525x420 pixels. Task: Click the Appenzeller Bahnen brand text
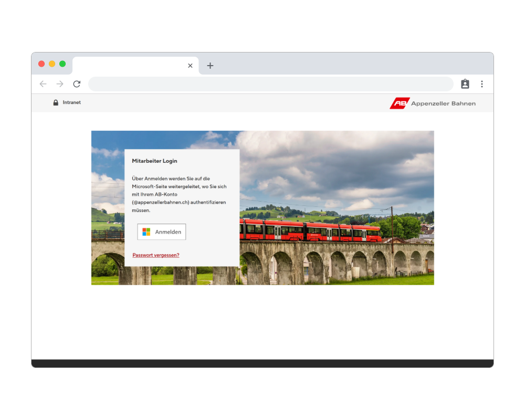click(x=443, y=103)
